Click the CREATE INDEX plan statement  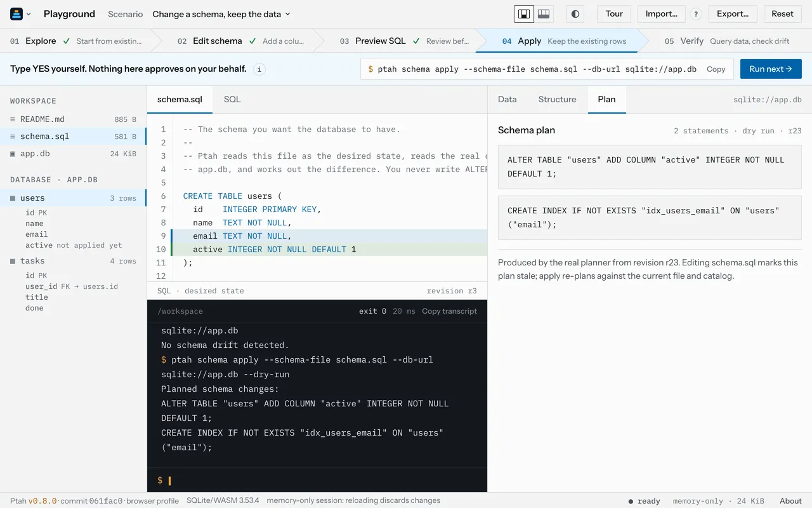click(650, 218)
